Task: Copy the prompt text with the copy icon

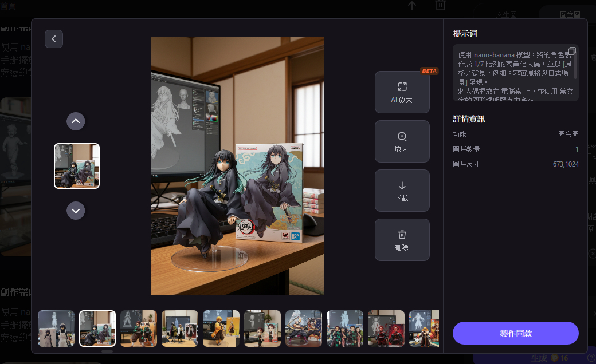Action: click(x=572, y=51)
